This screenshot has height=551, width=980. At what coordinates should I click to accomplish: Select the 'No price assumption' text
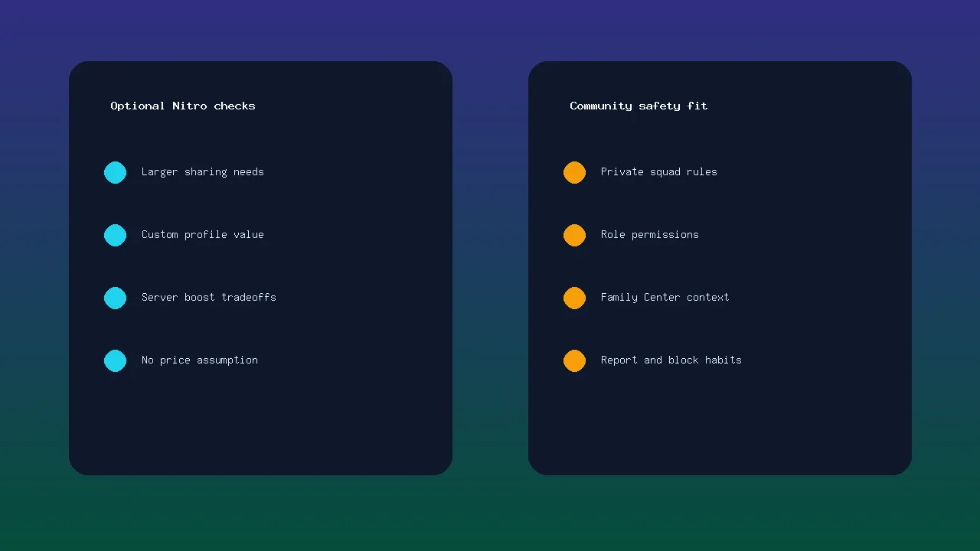point(200,360)
